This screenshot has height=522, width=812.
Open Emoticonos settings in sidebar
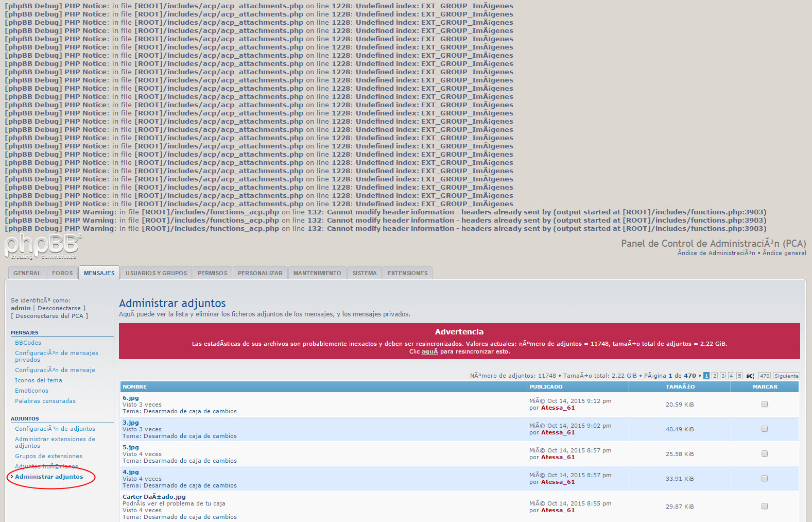tap(31, 391)
